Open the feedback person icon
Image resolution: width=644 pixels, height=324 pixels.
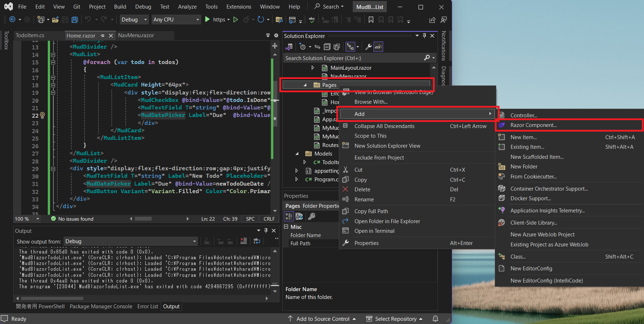click(444, 20)
